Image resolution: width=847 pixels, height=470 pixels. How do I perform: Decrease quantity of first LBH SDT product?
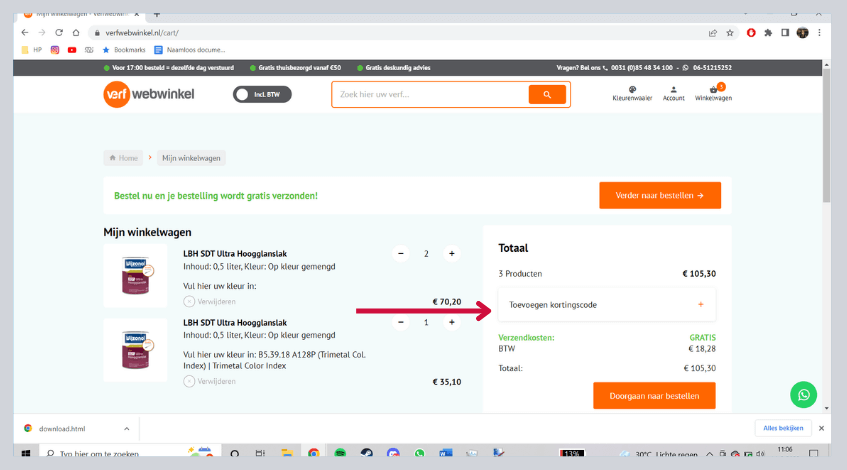pyautogui.click(x=401, y=253)
